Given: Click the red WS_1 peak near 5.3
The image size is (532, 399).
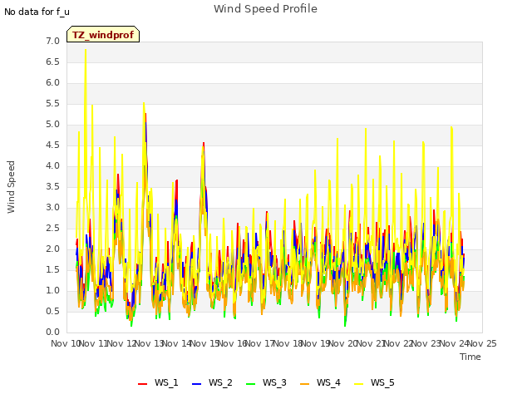Looking at the screenshot, I should (146, 114).
